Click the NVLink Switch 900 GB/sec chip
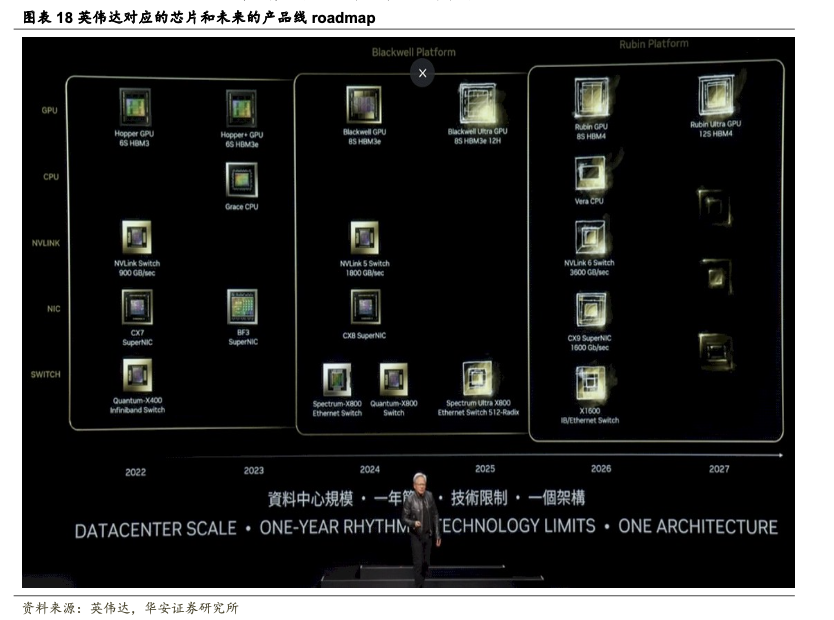This screenshot has width=834, height=620. click(x=137, y=237)
